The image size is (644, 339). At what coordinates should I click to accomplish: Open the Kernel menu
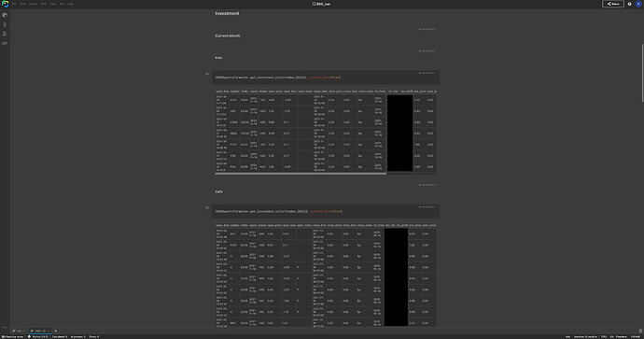tap(33, 4)
